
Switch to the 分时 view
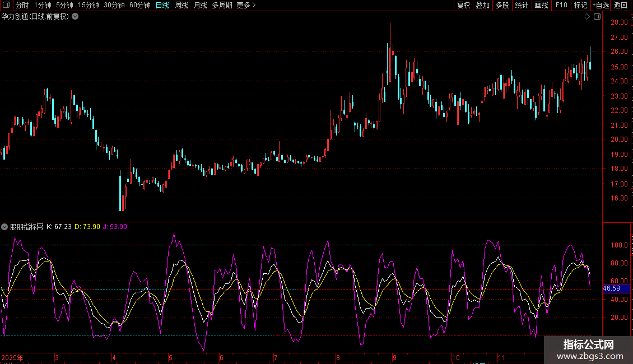[22, 6]
